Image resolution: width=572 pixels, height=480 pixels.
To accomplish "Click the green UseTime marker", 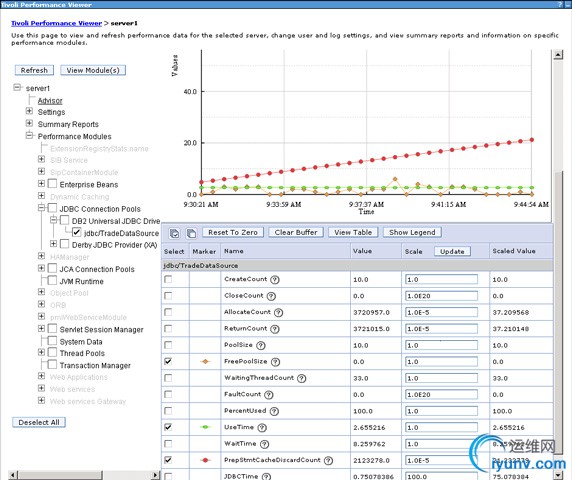I will click(x=205, y=427).
